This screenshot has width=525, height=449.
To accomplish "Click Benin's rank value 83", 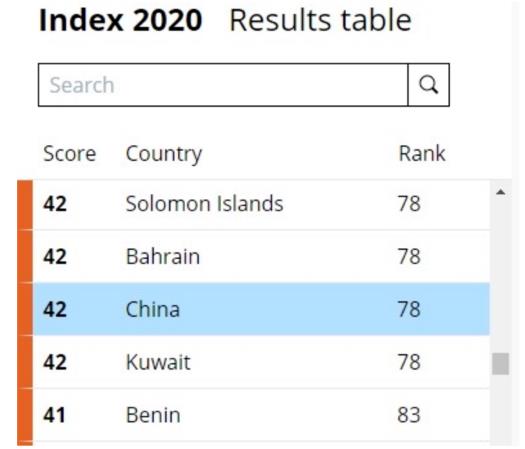I will [408, 415].
